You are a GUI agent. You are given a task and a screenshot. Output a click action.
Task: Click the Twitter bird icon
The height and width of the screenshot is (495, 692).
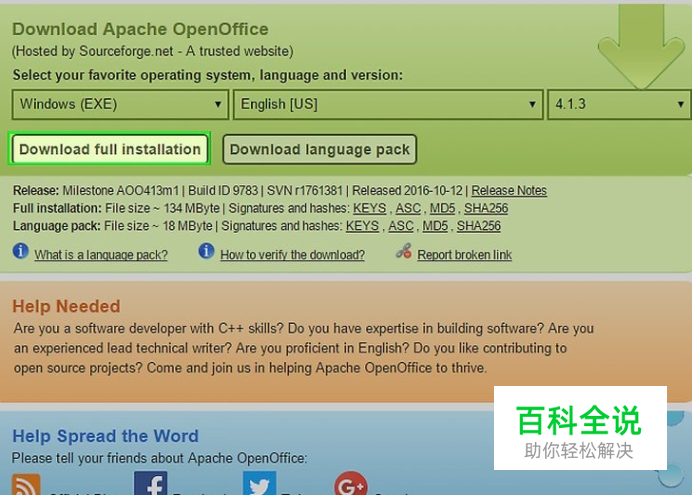(260, 483)
